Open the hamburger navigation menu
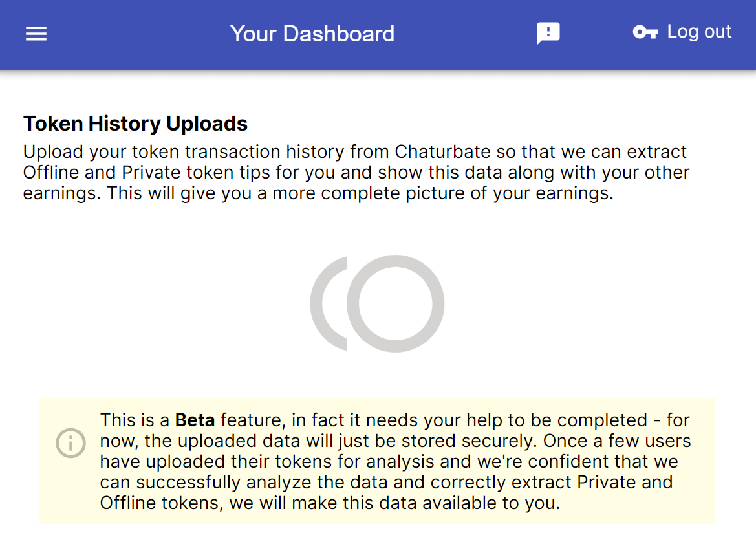This screenshot has width=756, height=533. click(36, 34)
